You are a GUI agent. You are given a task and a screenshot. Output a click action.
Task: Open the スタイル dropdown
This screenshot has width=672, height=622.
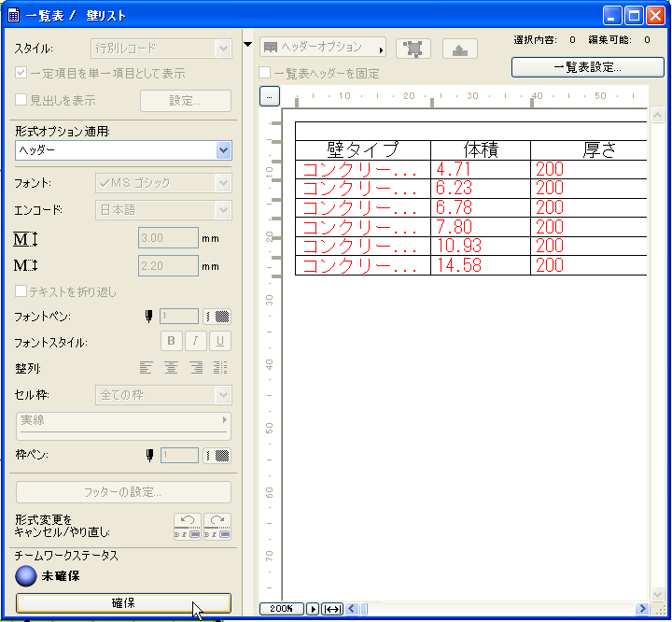coord(161,49)
